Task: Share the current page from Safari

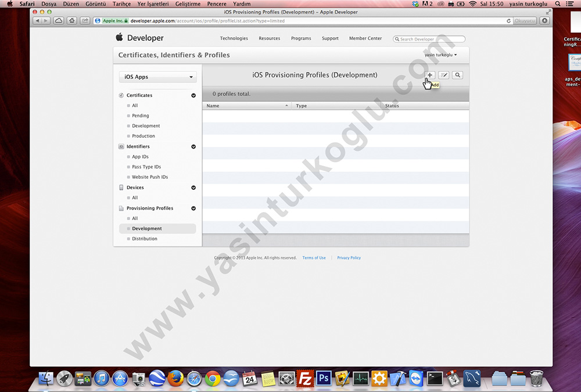Action: pos(85,21)
